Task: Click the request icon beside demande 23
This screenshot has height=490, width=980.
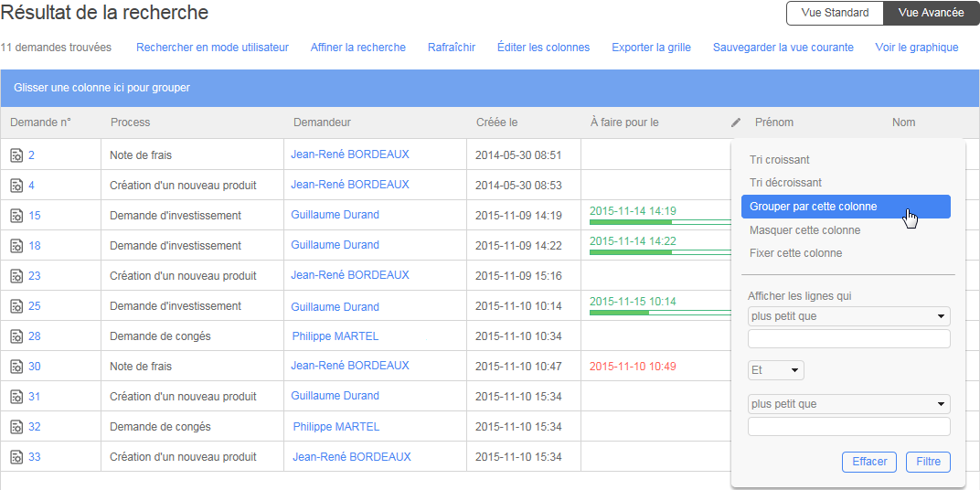Action: point(16,276)
